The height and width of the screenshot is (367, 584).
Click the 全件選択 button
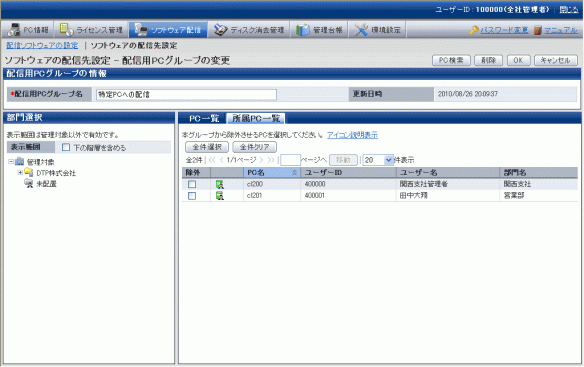(x=207, y=147)
